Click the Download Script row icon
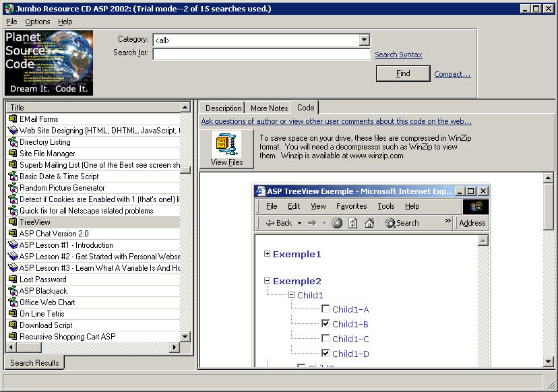This screenshot has width=558, height=392. 13,325
